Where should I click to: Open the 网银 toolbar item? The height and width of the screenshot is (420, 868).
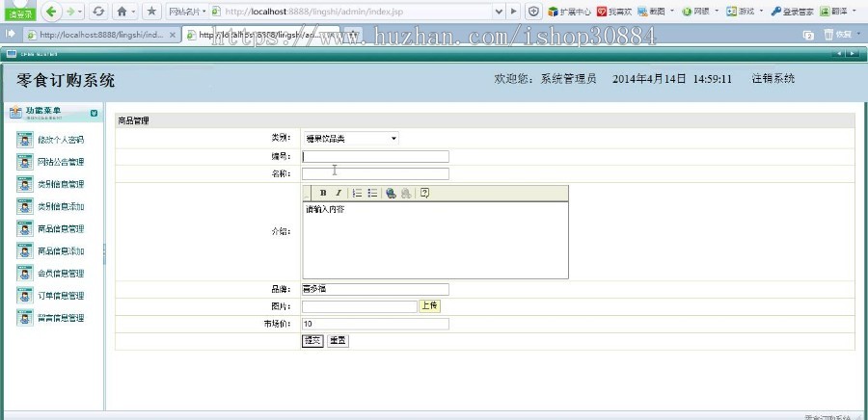click(x=695, y=11)
